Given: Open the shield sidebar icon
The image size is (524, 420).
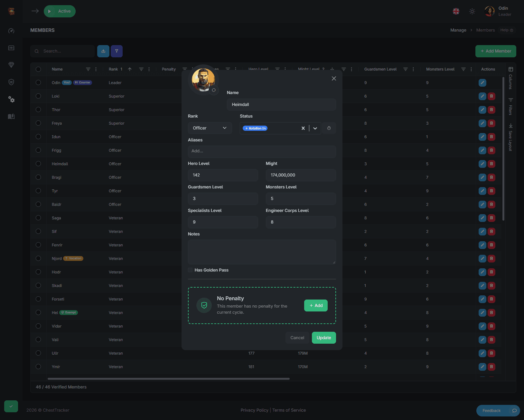Looking at the screenshot, I should click(x=11, y=82).
